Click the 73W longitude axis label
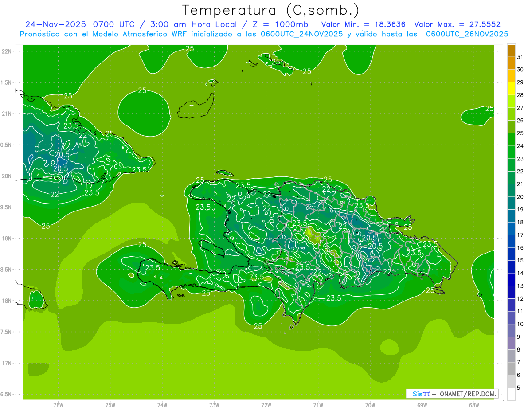 click(x=214, y=405)
